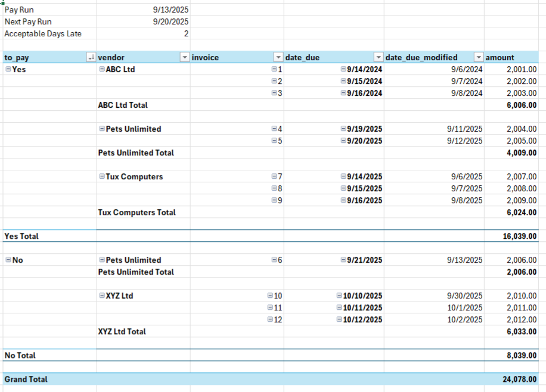Viewport: 546px width, 392px height.
Task: Collapse invoice 12 row
Action: (x=271, y=319)
